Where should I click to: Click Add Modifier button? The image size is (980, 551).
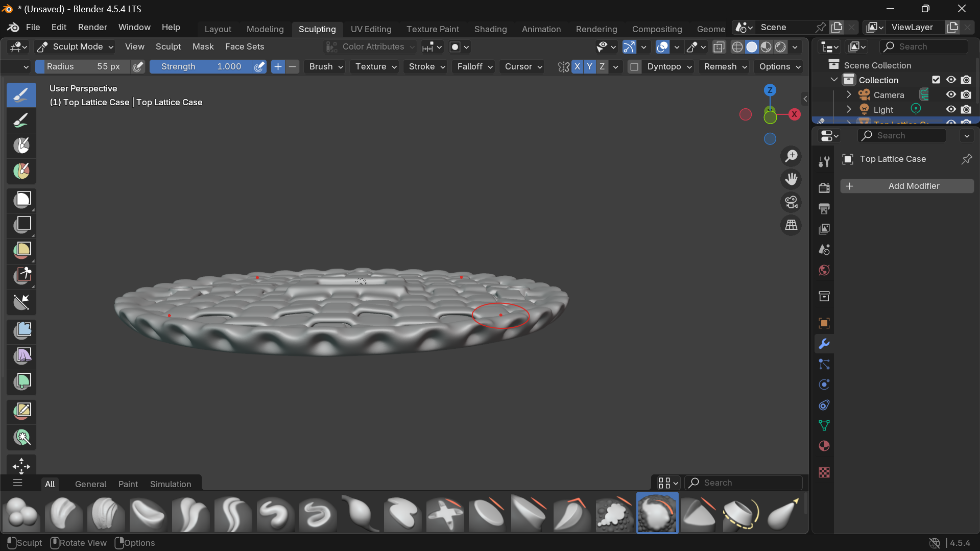coord(907,186)
